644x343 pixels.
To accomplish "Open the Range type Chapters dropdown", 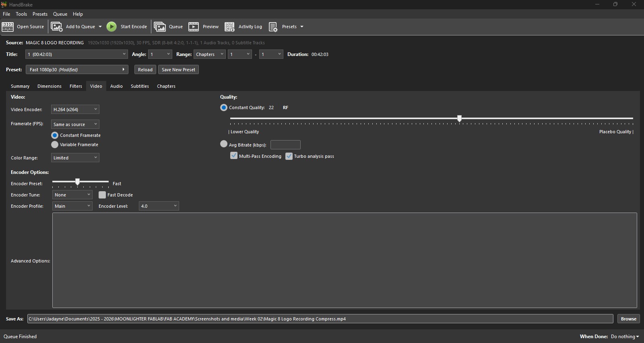I will [x=209, y=54].
